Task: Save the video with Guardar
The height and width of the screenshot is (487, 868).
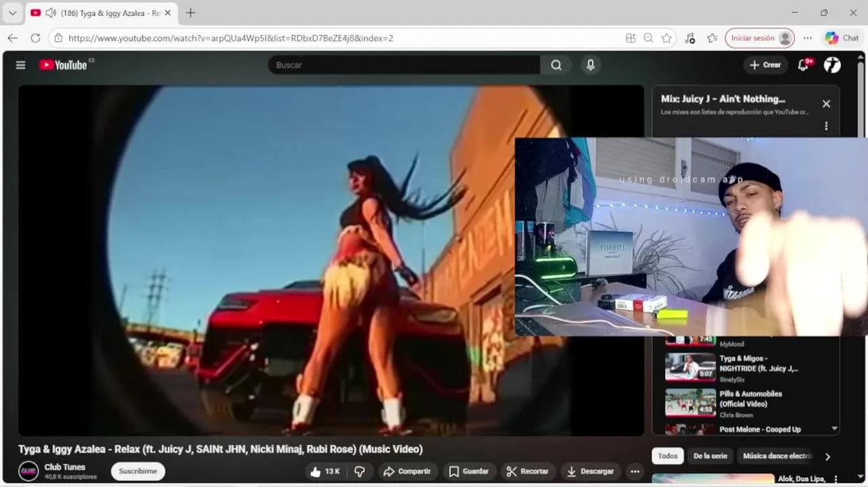Action: point(468,471)
